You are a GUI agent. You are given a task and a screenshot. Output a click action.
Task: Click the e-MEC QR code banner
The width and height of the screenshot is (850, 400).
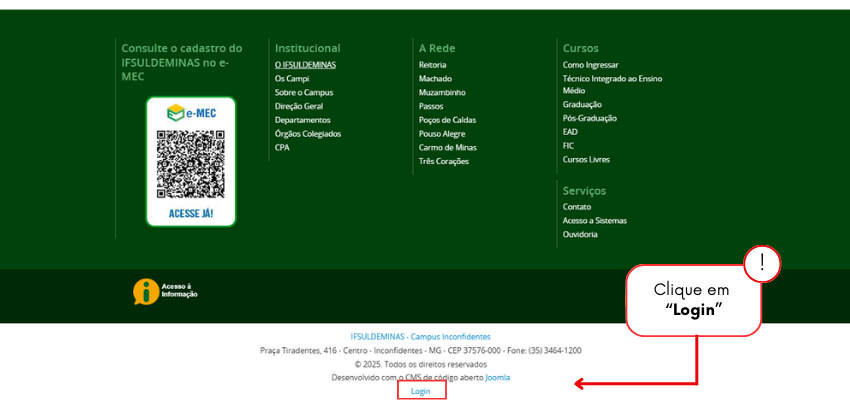coord(190,161)
